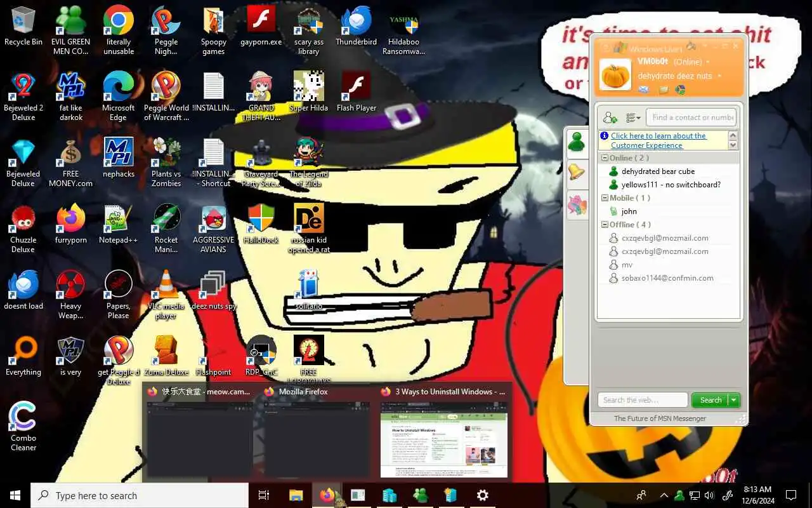Viewport: 812px width, 508px height.
Task: Open the Everything search shortcut
Action: point(23,357)
